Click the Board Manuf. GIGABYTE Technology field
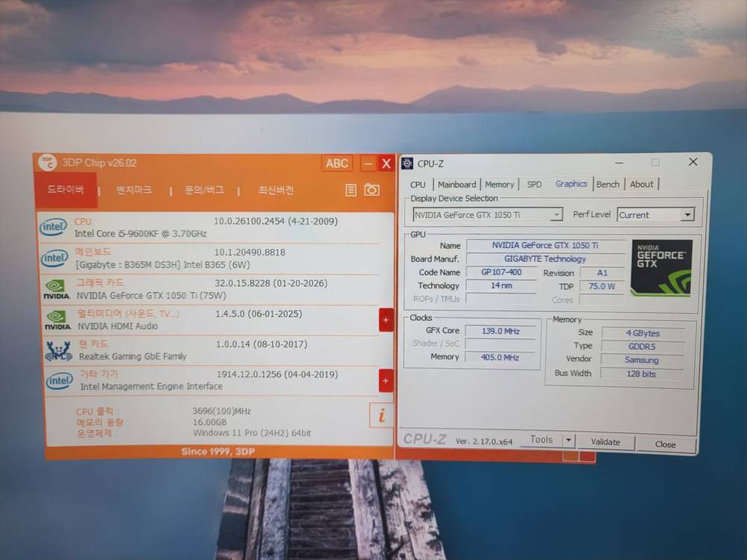Screen dimensions: 747x560 point(545,258)
